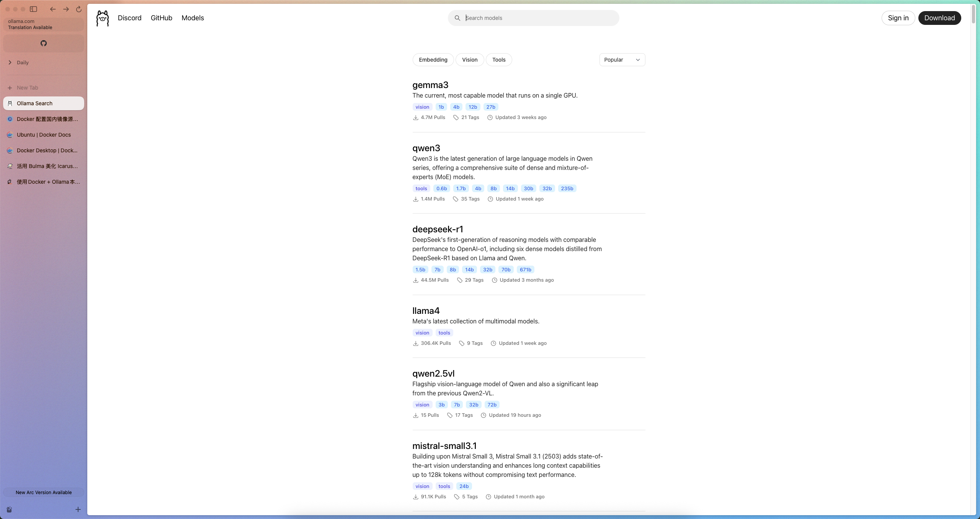Switch to the Docker Desktop tab
980x519 pixels.
(x=44, y=150)
